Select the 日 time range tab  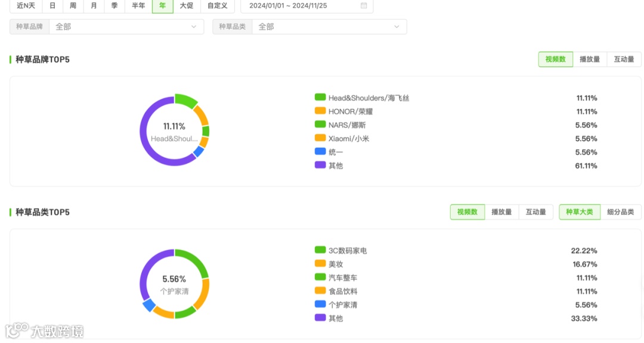tap(52, 6)
